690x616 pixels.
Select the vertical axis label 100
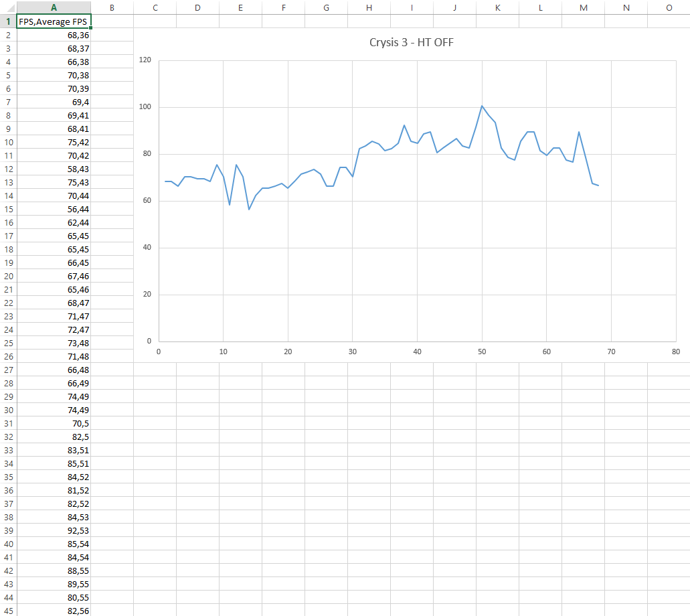click(x=145, y=107)
